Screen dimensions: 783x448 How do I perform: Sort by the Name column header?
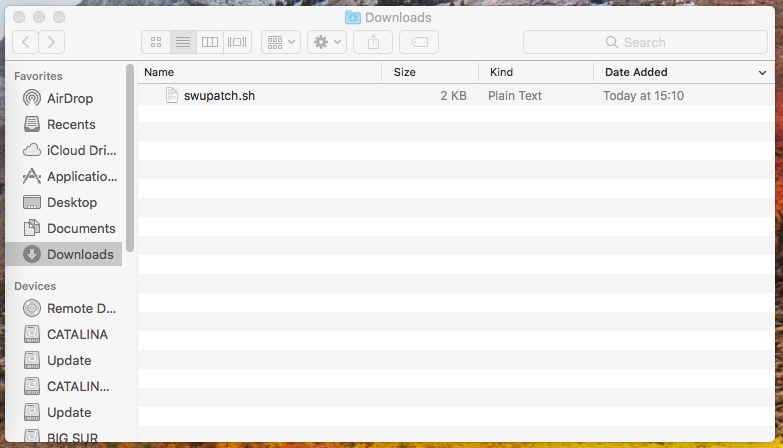point(260,72)
